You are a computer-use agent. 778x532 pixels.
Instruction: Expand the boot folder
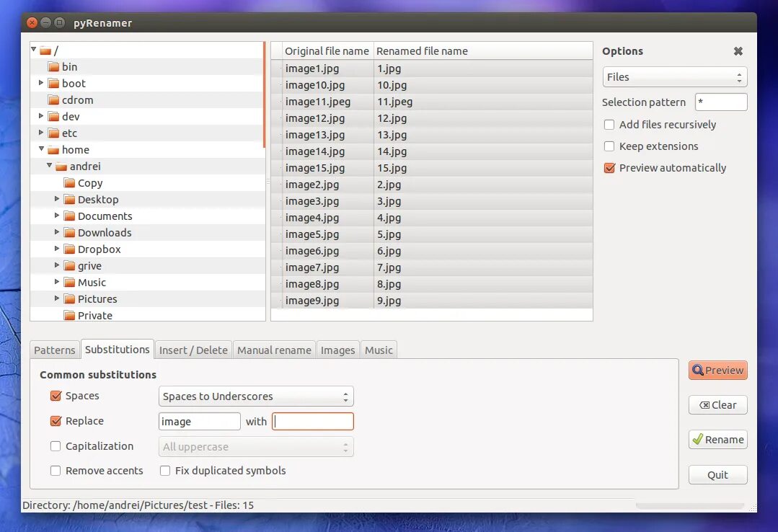tap(41, 82)
